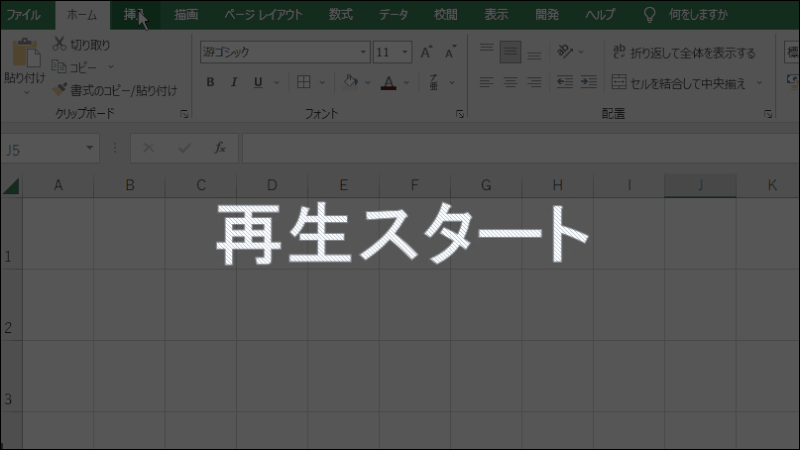
Task: Open the Formulas (数式) tab
Action: coord(341,15)
